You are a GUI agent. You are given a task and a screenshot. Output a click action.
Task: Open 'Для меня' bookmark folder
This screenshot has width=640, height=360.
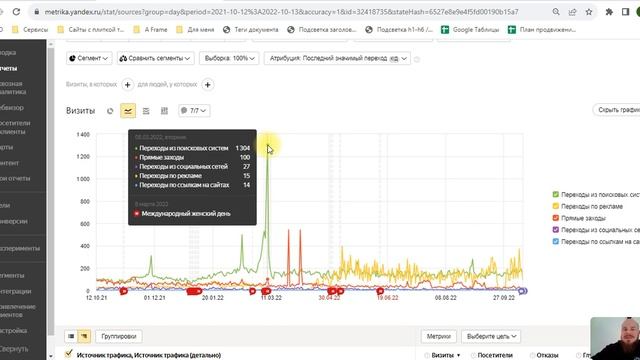tap(195, 29)
